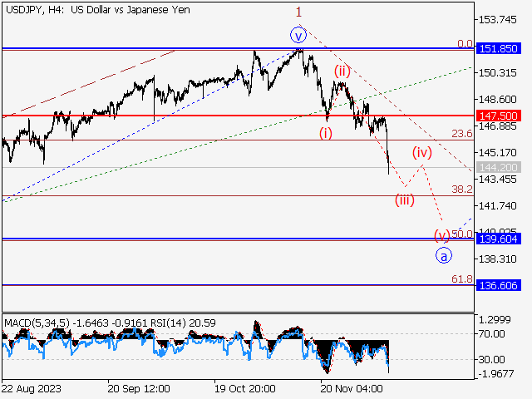532x399 pixels.
Task: Click the 148.600 price axis value
Action: pyautogui.click(x=497, y=100)
